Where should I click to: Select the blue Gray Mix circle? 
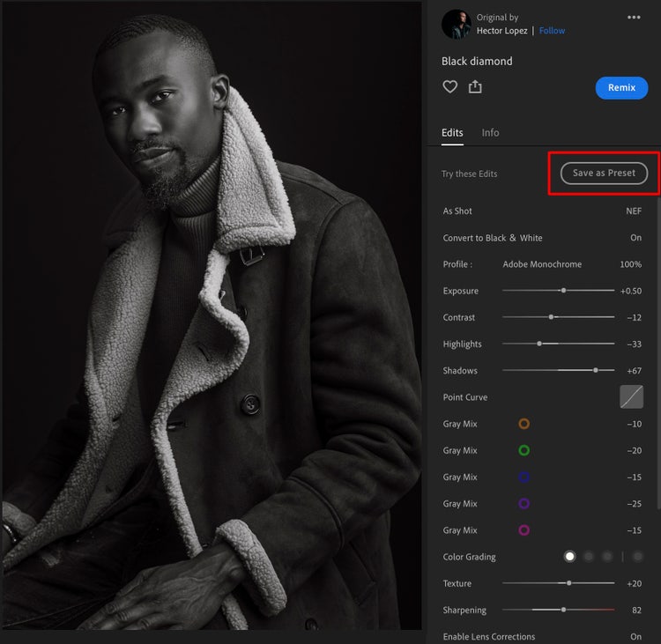coord(524,477)
